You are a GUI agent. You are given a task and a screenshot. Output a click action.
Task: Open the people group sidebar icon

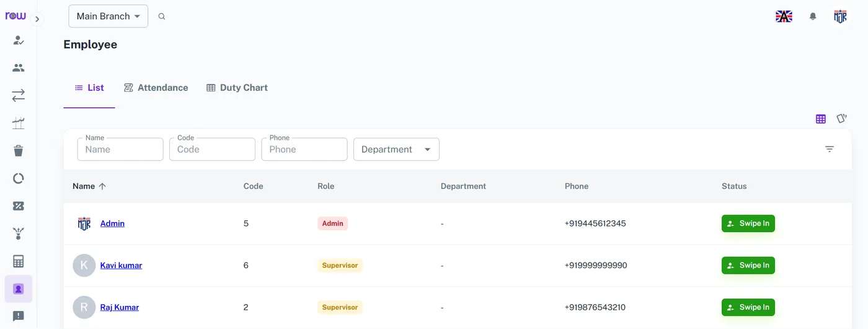coord(19,68)
